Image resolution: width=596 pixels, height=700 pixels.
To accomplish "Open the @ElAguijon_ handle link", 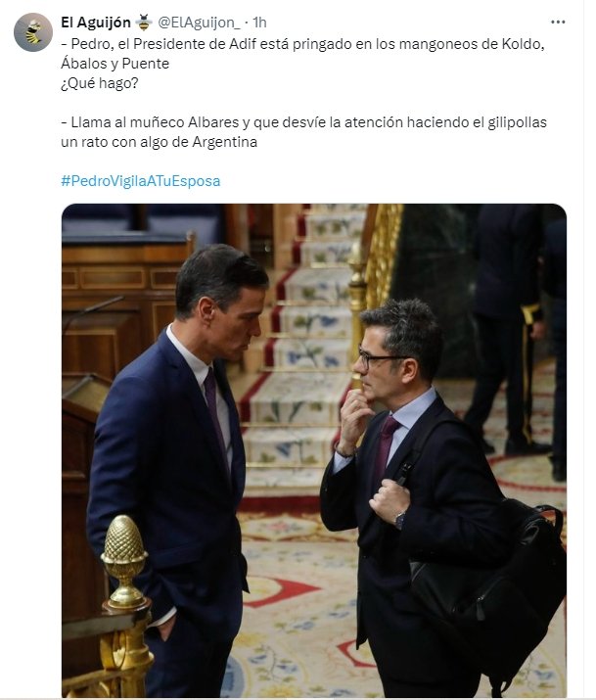I will 199,23.
